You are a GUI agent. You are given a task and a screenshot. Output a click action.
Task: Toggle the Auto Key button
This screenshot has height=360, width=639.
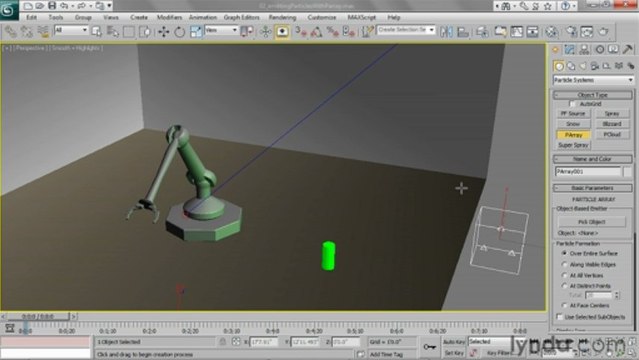[454, 342]
